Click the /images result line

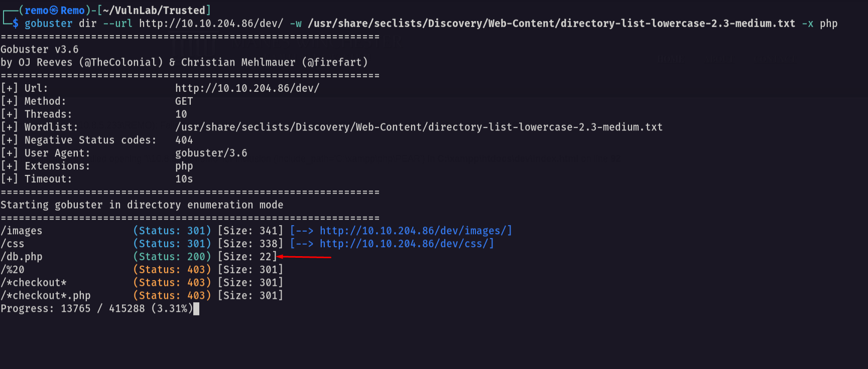tap(257, 231)
